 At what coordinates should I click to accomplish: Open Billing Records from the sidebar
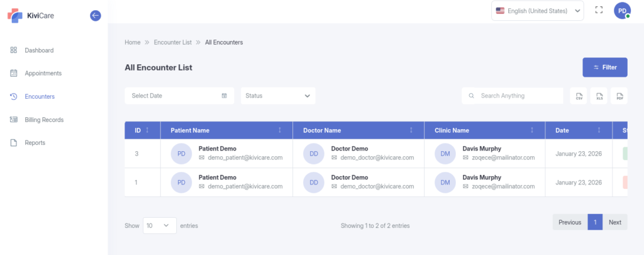tap(44, 120)
